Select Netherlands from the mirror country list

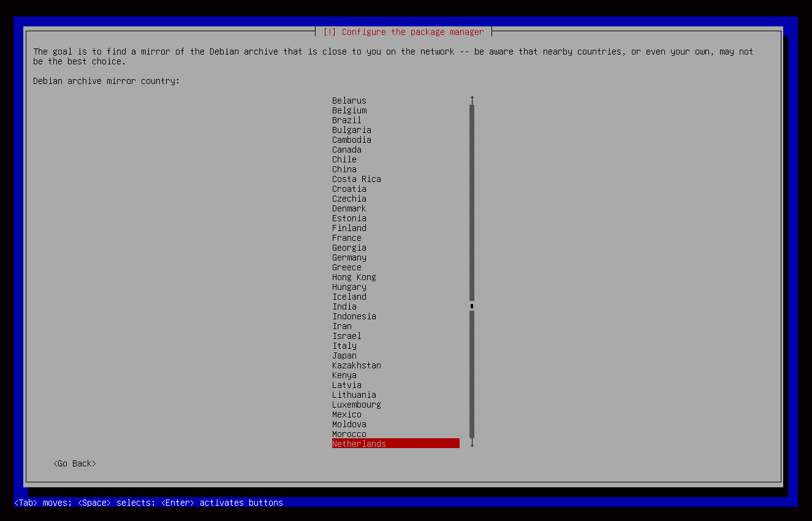359,444
